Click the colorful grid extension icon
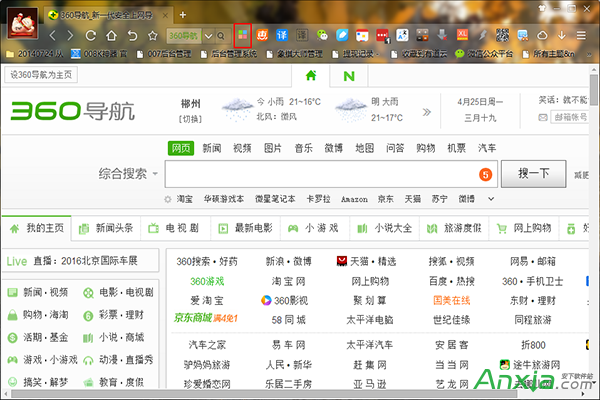The width and height of the screenshot is (600, 400). point(241,35)
